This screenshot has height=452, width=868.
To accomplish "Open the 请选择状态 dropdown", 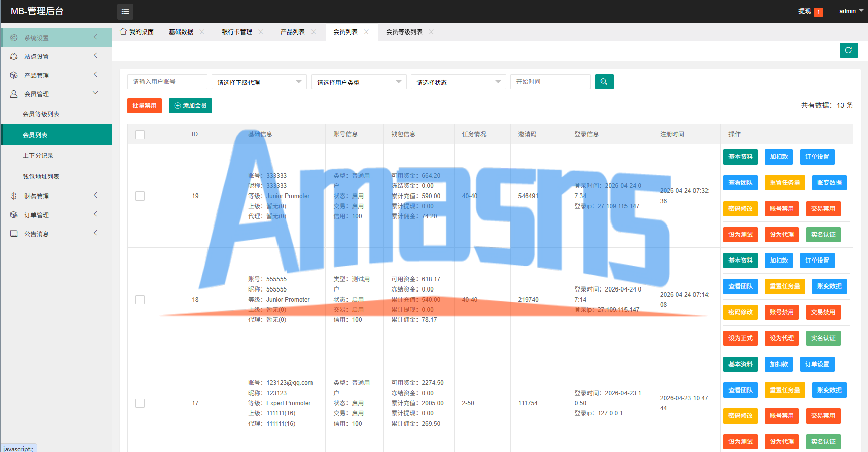I will pos(459,82).
